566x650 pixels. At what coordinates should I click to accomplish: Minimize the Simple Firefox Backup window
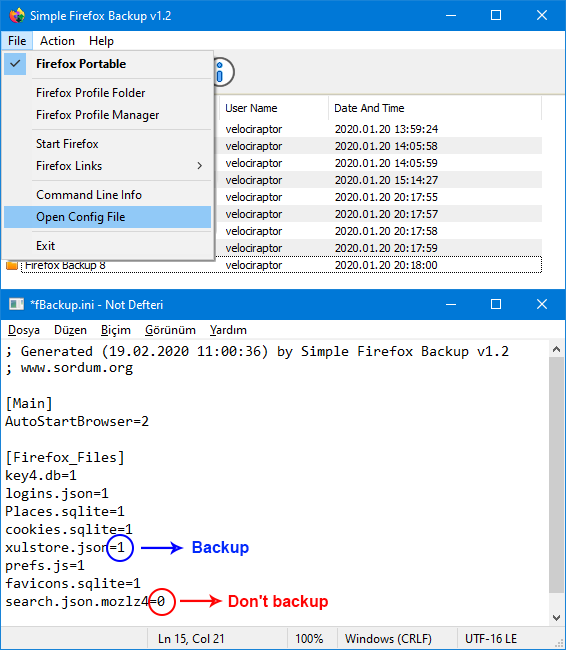point(451,16)
